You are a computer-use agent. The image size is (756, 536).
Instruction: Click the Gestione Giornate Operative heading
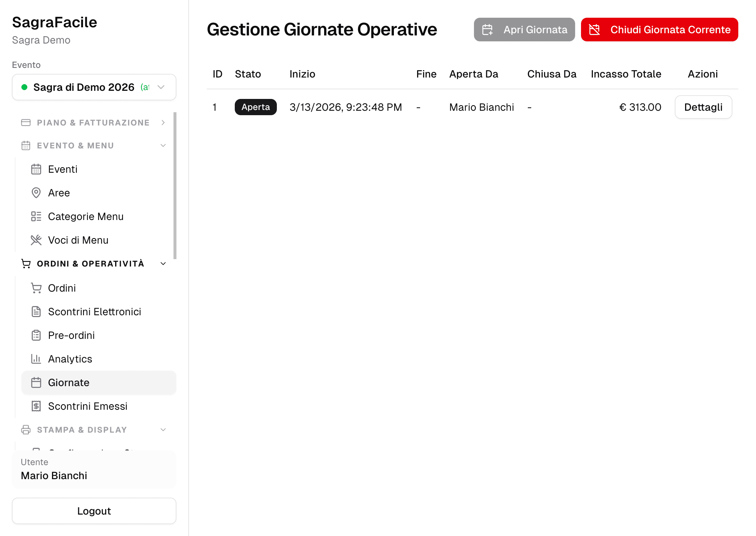point(322,30)
